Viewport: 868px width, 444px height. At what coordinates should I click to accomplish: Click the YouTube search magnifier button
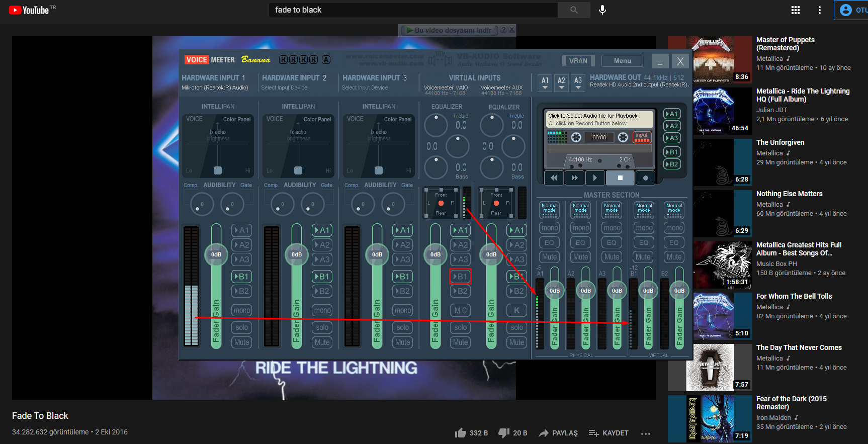click(574, 10)
